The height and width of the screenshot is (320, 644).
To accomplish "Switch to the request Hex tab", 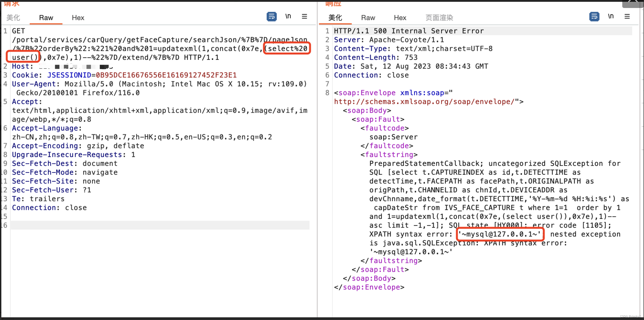I will (78, 18).
